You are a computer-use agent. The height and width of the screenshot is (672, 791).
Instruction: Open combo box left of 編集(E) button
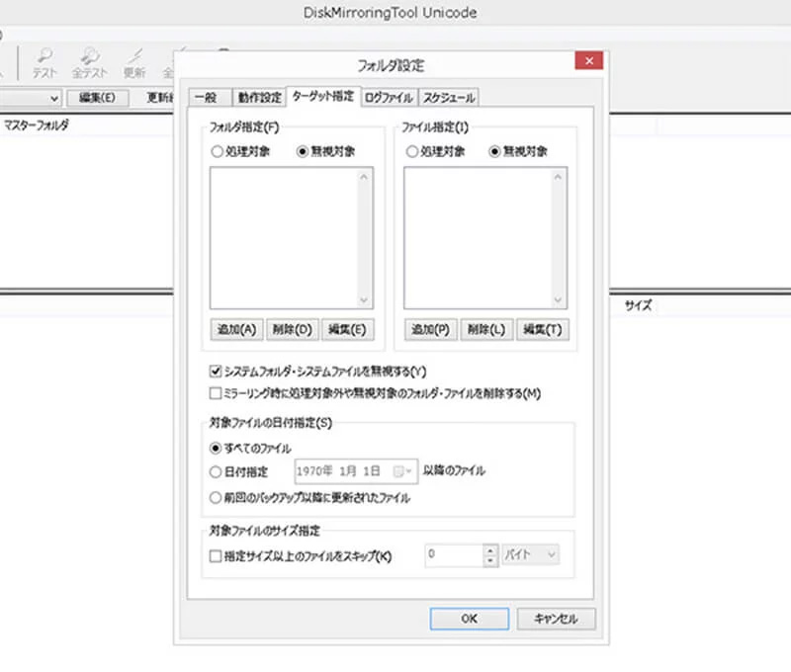point(56,98)
